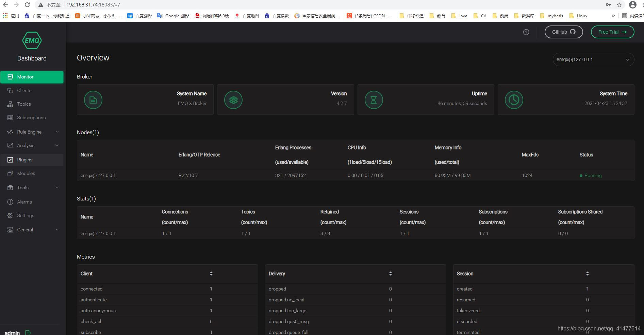Click the Rule Engine sidebar icon

pyautogui.click(x=10, y=132)
